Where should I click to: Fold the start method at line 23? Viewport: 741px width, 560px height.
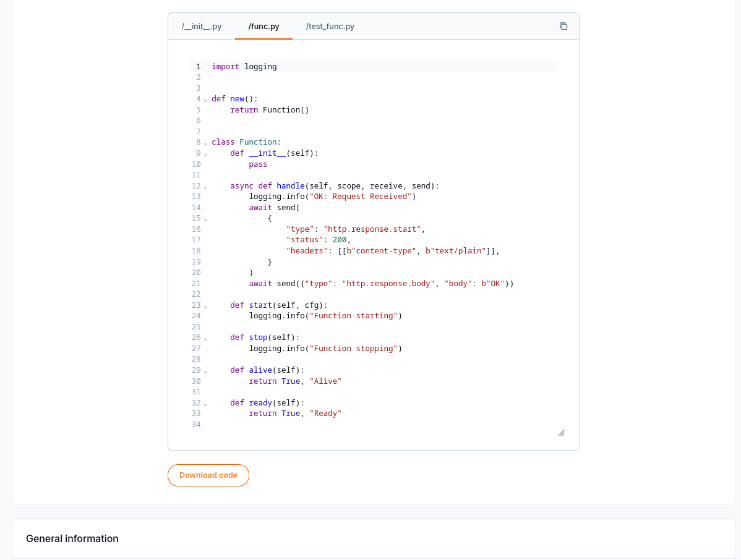(205, 307)
